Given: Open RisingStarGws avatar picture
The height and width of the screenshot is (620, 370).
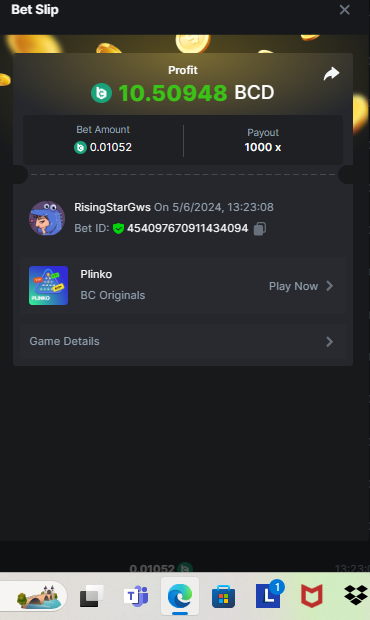Looking at the screenshot, I should coord(47,218).
